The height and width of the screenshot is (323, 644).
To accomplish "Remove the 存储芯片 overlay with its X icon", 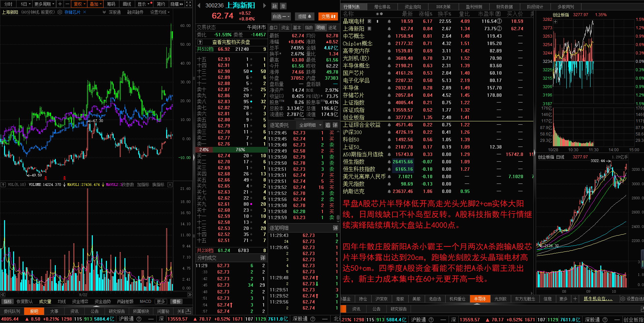I will click(85, 12).
